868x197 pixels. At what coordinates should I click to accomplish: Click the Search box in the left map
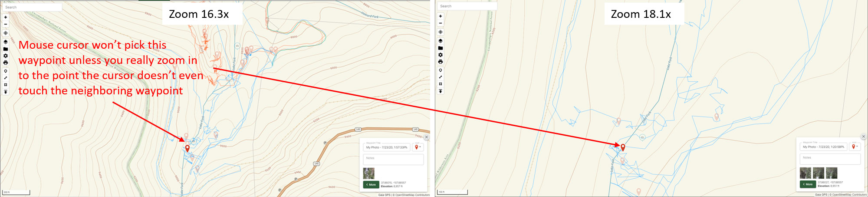pyautogui.click(x=33, y=7)
